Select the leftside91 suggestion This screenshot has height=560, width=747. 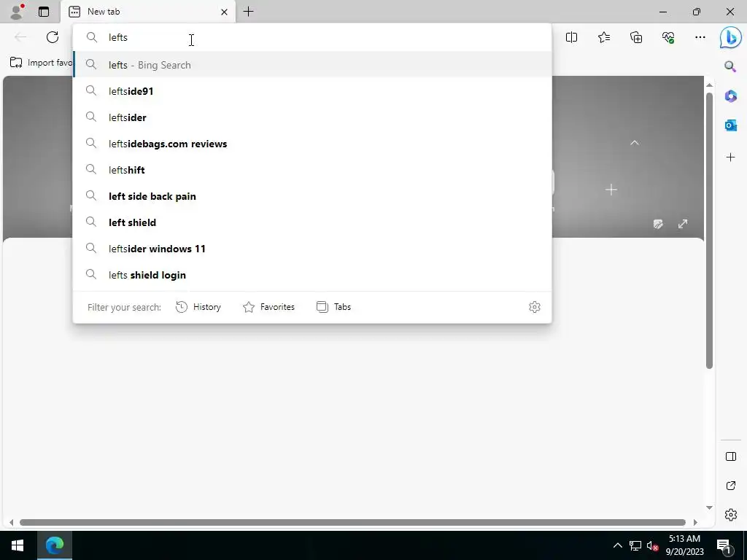(x=312, y=91)
